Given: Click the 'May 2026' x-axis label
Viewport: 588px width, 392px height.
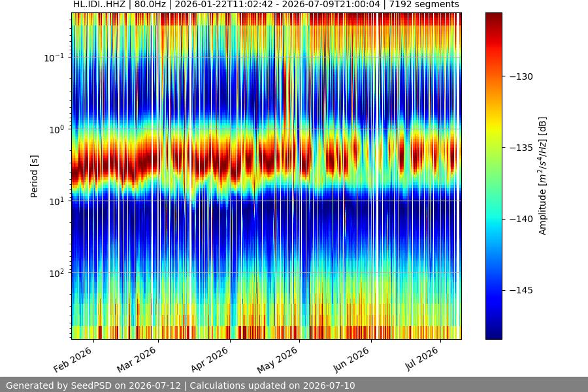Looking at the screenshot, I should pyautogui.click(x=278, y=359).
